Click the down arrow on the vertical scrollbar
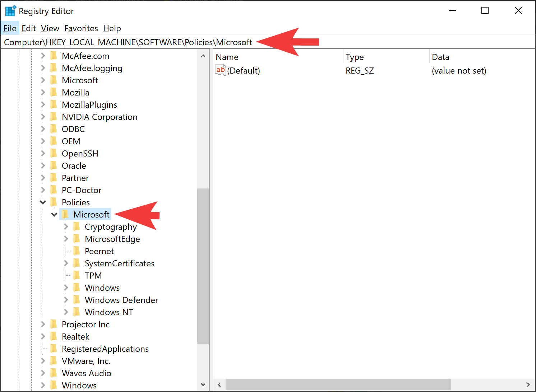The height and width of the screenshot is (392, 536). click(203, 384)
